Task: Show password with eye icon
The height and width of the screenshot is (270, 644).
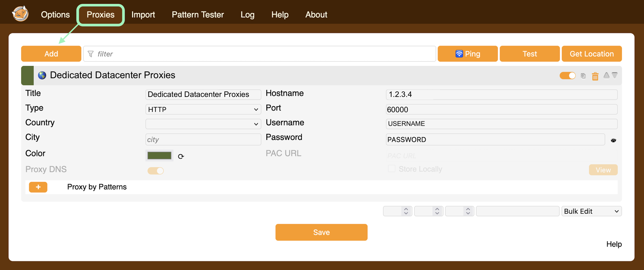Action: pyautogui.click(x=613, y=140)
